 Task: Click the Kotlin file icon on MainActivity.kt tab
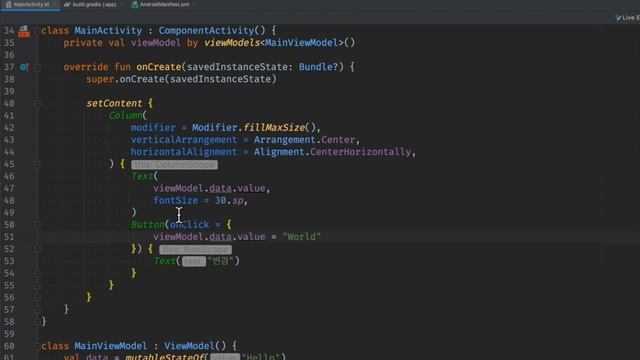click(9, 4)
